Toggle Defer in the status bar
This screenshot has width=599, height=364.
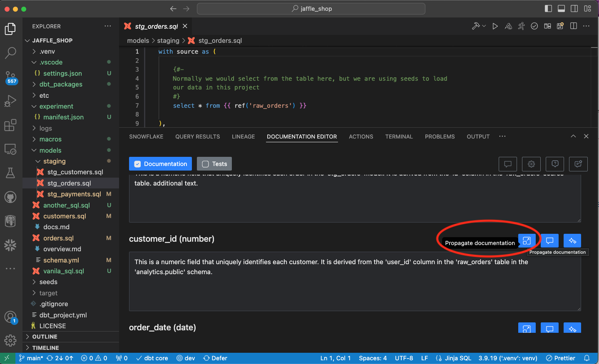click(215, 358)
